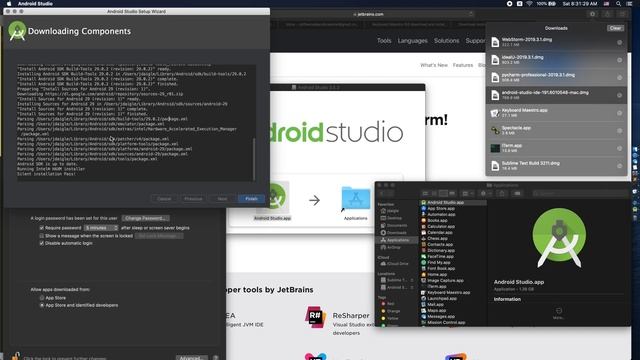Screen dimensions: 640x360
Task: Click the Android Studio logo in Setup Wizard header
Action: pyautogui.click(x=17, y=31)
